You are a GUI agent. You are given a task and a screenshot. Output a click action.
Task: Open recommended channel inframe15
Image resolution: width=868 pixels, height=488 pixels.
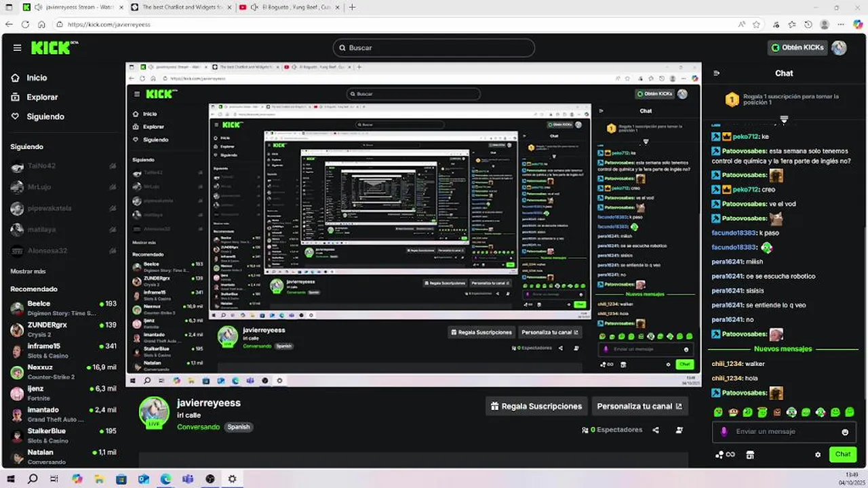click(63, 351)
